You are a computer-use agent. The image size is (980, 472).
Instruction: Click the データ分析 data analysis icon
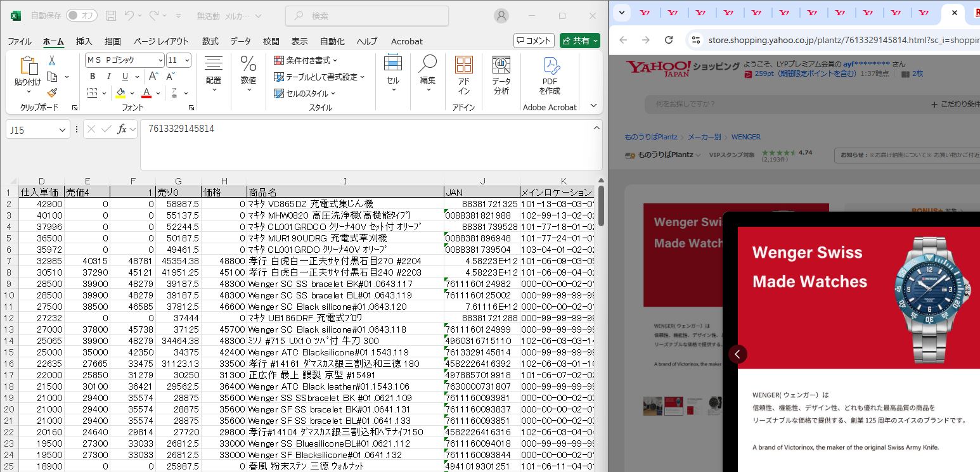(501, 75)
